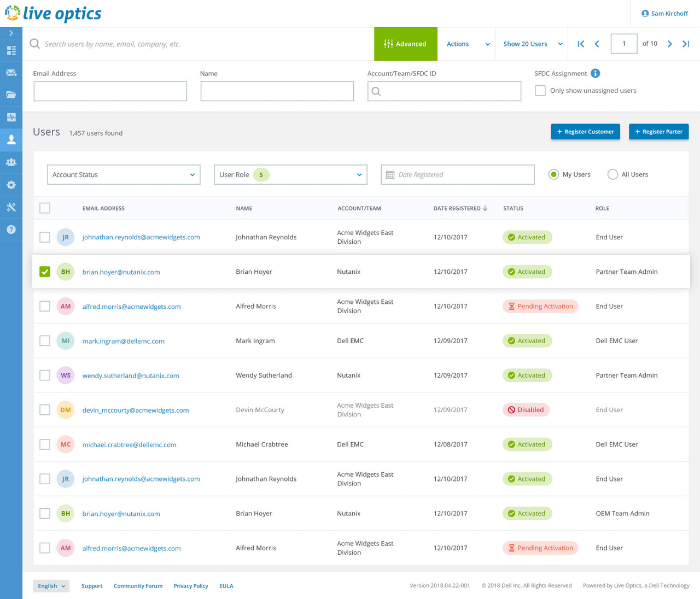The width and height of the screenshot is (700, 599).
Task: Click the Register Parter button
Action: [659, 132]
